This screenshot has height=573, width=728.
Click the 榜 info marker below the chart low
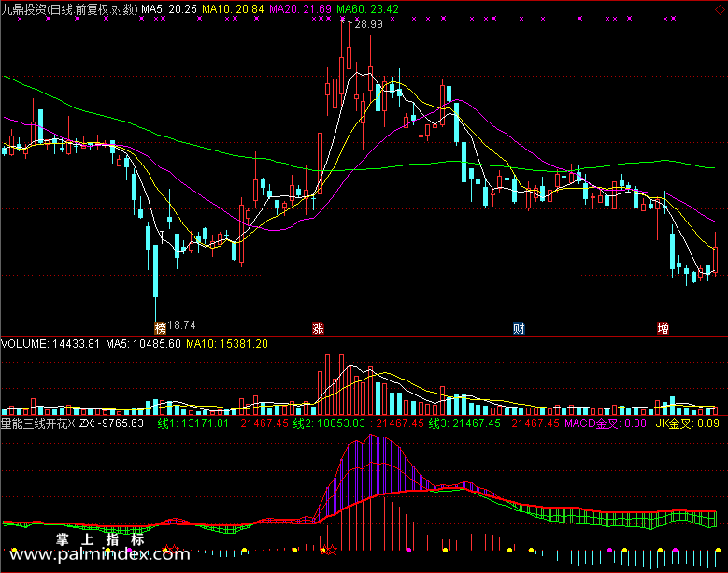point(160,328)
